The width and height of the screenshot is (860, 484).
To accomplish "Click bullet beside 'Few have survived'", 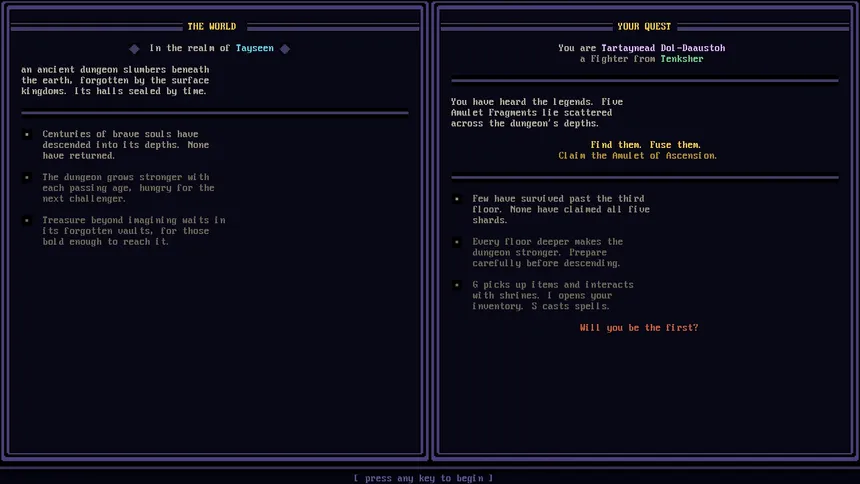I will [457, 199].
